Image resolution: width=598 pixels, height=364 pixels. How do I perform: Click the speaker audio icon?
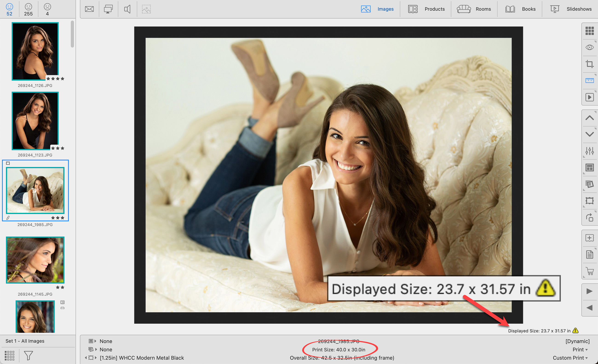point(127,9)
